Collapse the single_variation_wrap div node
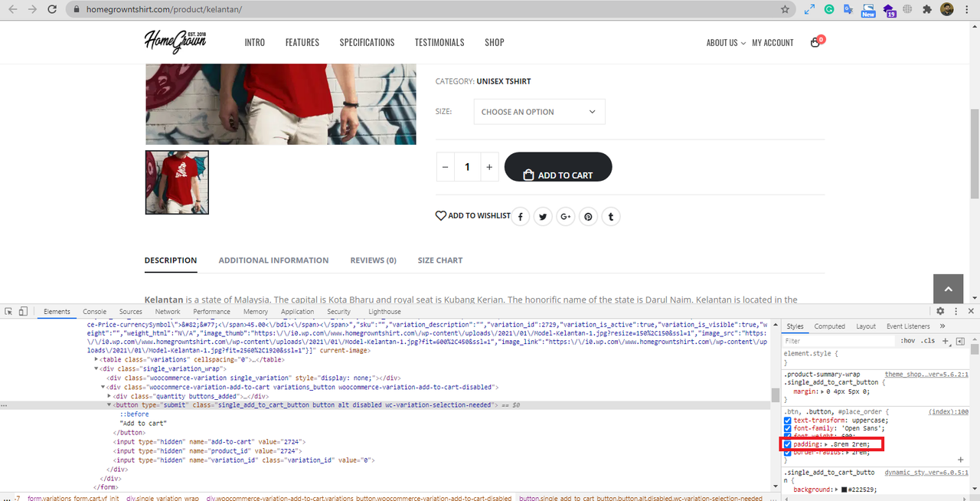Viewport: 980px width, 501px height. click(x=96, y=368)
